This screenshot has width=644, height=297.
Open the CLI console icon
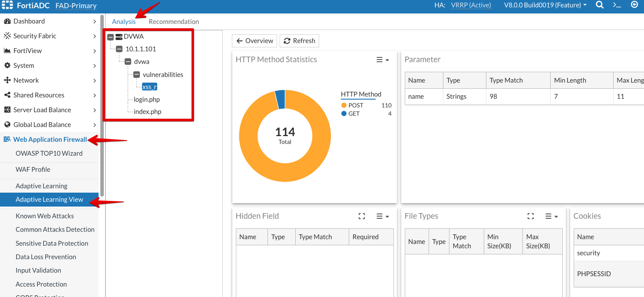(617, 5)
